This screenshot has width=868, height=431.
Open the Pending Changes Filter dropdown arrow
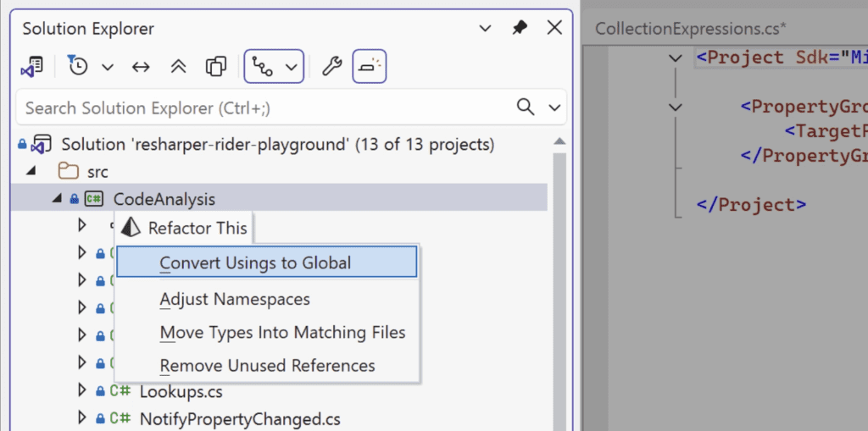pyautogui.click(x=108, y=67)
